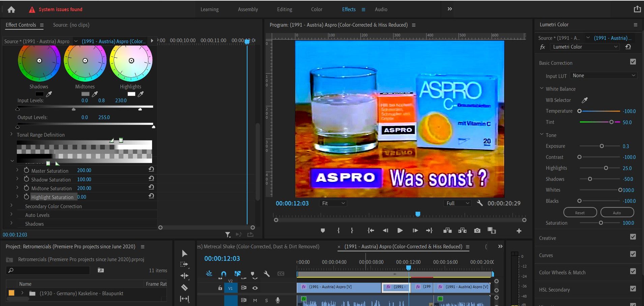Go to Out point
Screen dimensions: 644x306
click(429, 230)
